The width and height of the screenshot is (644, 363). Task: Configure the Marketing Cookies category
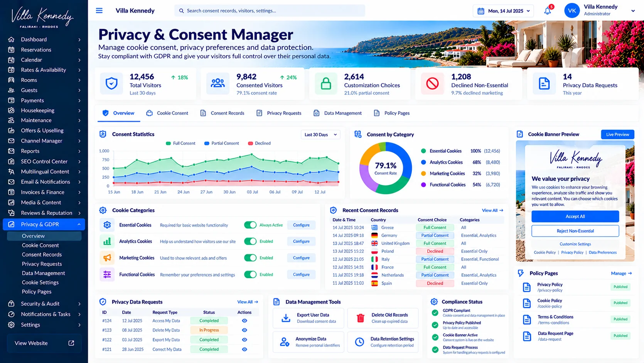click(301, 258)
